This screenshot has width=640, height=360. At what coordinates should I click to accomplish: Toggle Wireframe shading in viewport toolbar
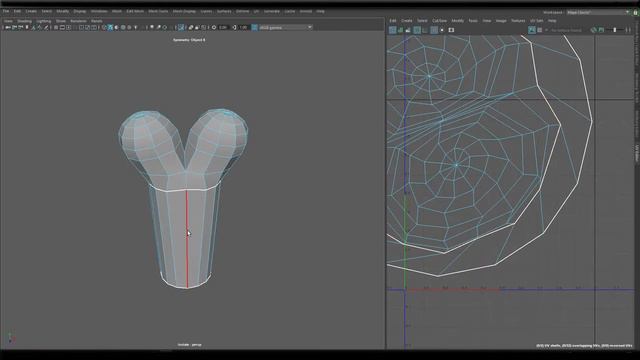104,27
